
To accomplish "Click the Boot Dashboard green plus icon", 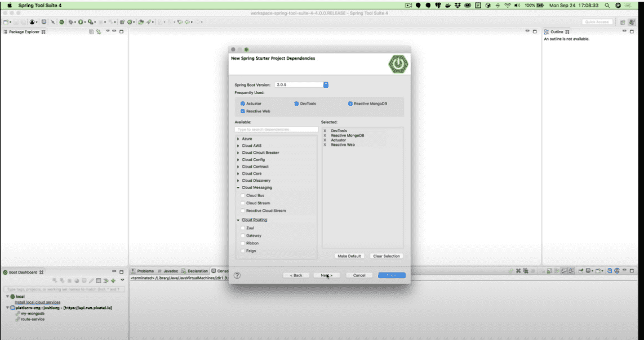I will tap(113, 280).
